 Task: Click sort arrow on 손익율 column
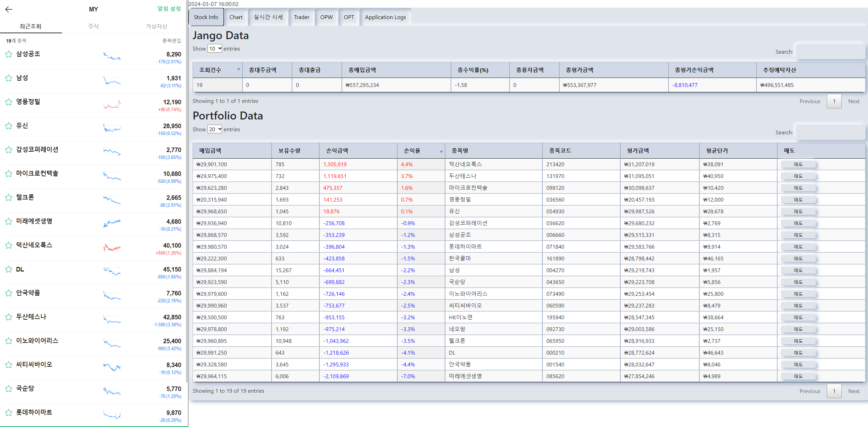441,151
